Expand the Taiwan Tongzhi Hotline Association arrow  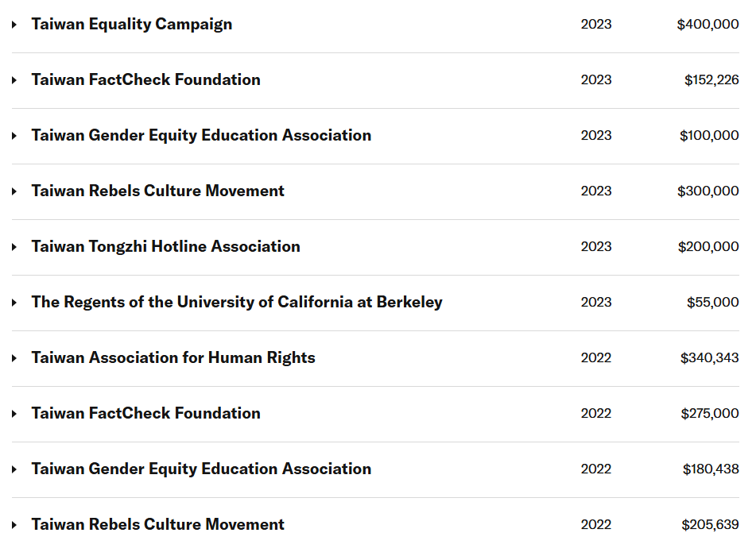click(x=14, y=247)
